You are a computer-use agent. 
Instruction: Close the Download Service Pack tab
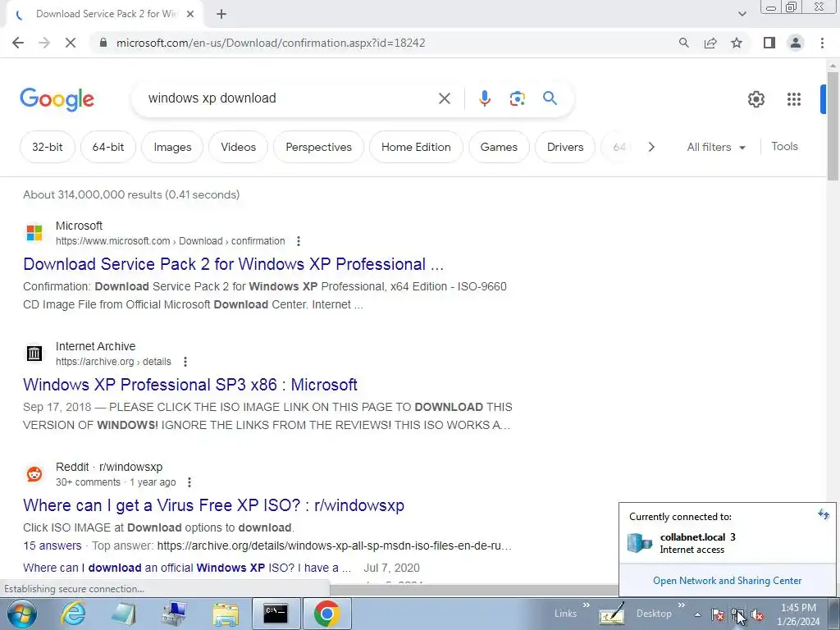point(190,14)
